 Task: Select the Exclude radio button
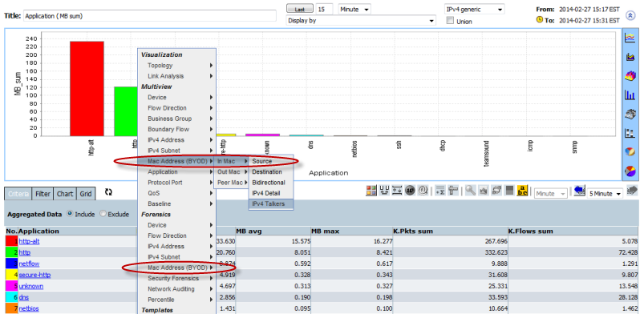(x=103, y=214)
